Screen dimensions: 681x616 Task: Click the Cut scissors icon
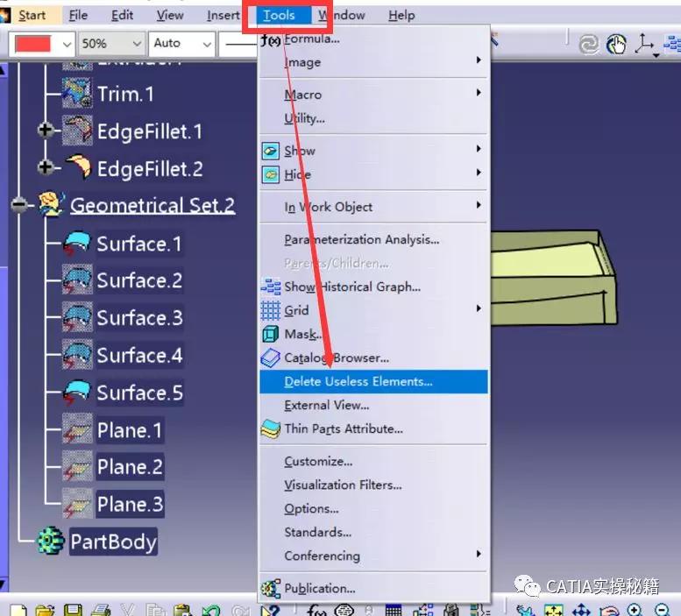(x=128, y=610)
